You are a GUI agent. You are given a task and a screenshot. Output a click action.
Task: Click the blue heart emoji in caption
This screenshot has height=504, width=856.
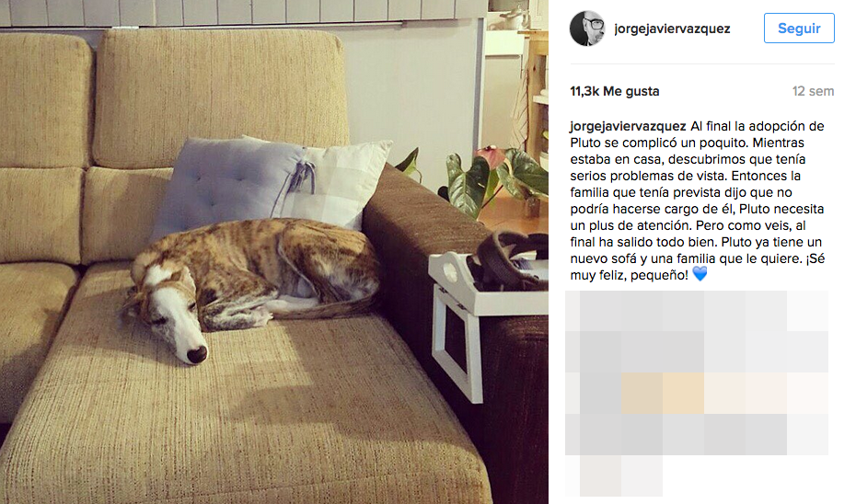tap(700, 274)
